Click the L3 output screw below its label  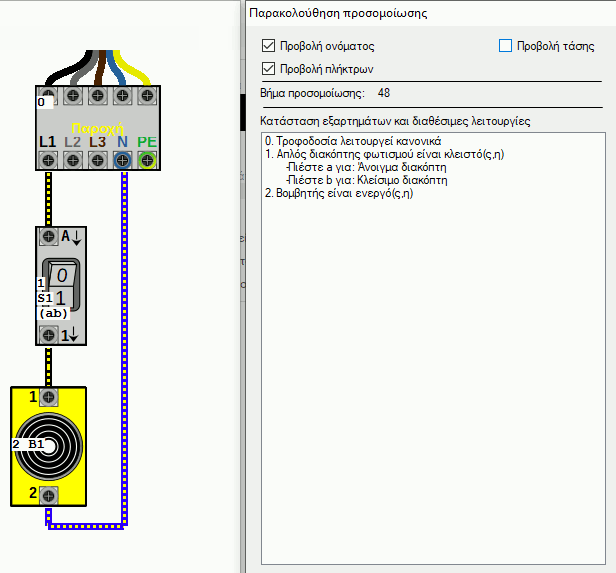[97, 160]
